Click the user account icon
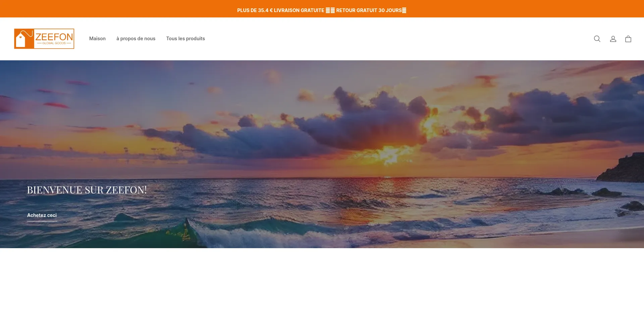This screenshot has height=333, width=644. click(613, 39)
